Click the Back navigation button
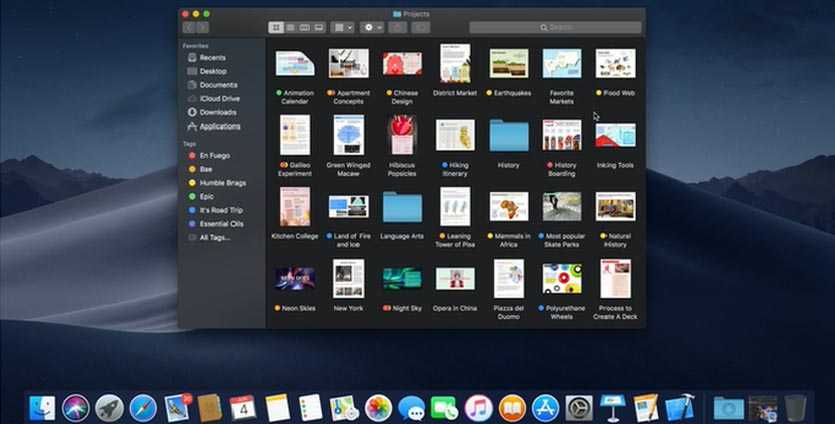 click(189, 28)
